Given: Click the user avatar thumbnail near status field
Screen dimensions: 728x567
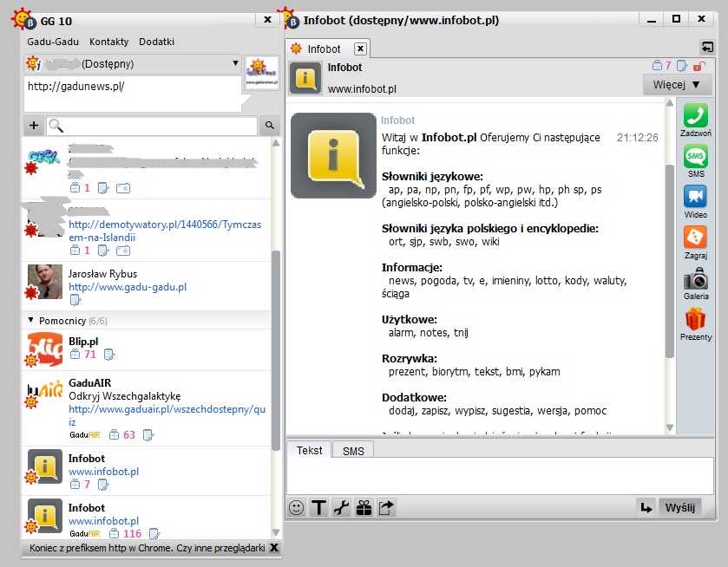Looking at the screenshot, I should tap(262, 72).
